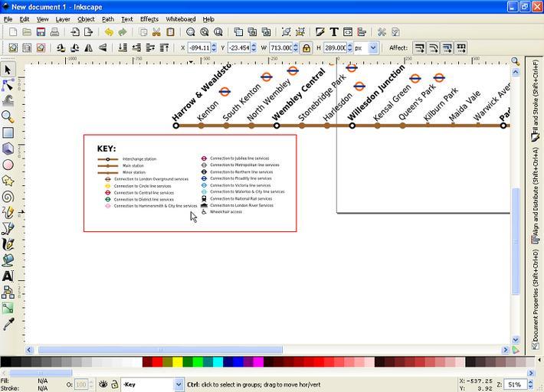Viewport: 544px width, 392px height.
Task: Open the px units dropdown
Action: 373,47
